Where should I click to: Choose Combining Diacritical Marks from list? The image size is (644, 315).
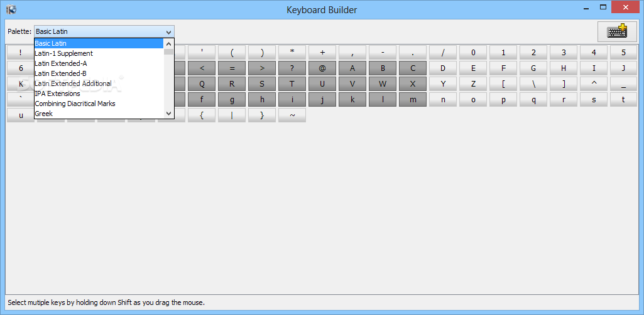coord(99,104)
